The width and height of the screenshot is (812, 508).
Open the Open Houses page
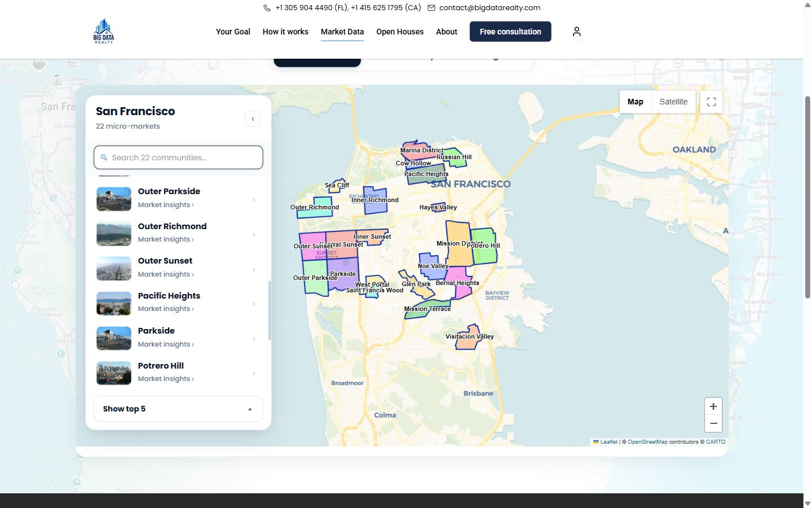tap(400, 32)
